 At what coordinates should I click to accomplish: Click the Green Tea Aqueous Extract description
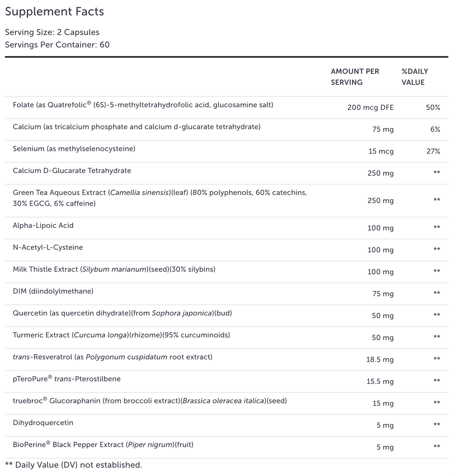tap(160, 198)
